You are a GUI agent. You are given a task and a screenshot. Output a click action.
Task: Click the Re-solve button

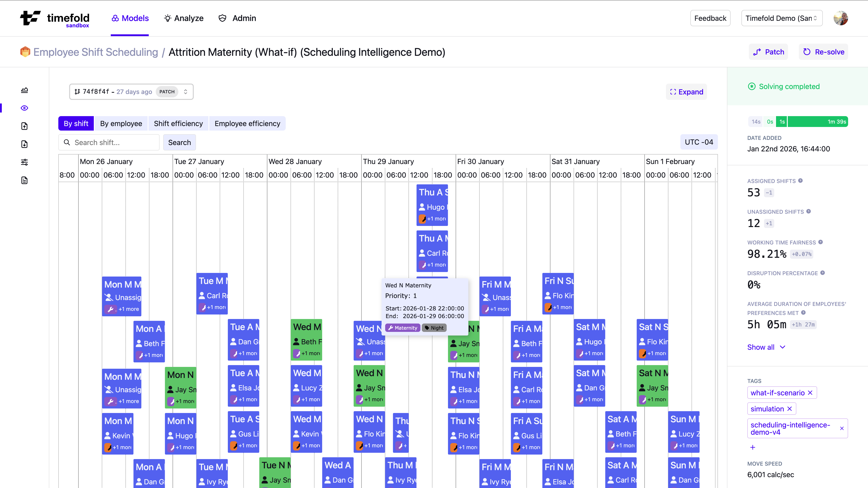point(823,52)
